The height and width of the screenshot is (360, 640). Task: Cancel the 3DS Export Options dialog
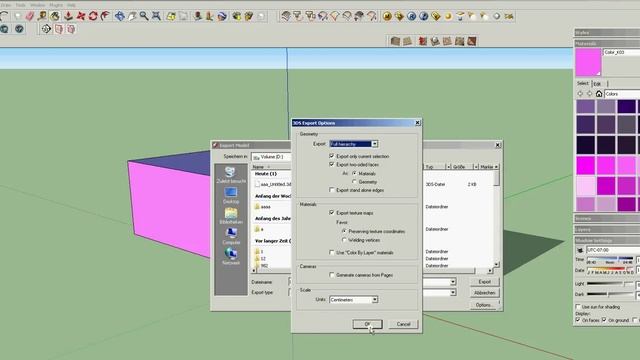pos(403,324)
